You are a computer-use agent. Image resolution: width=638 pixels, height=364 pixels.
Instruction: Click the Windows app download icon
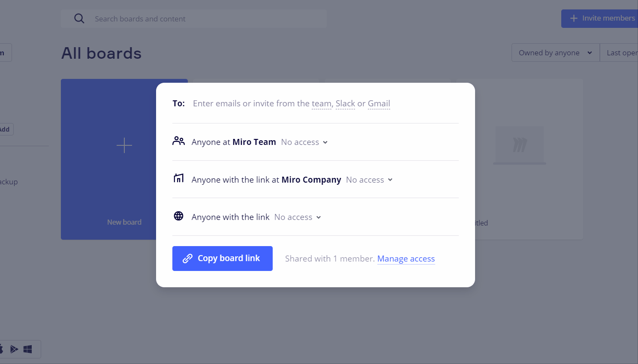28,349
